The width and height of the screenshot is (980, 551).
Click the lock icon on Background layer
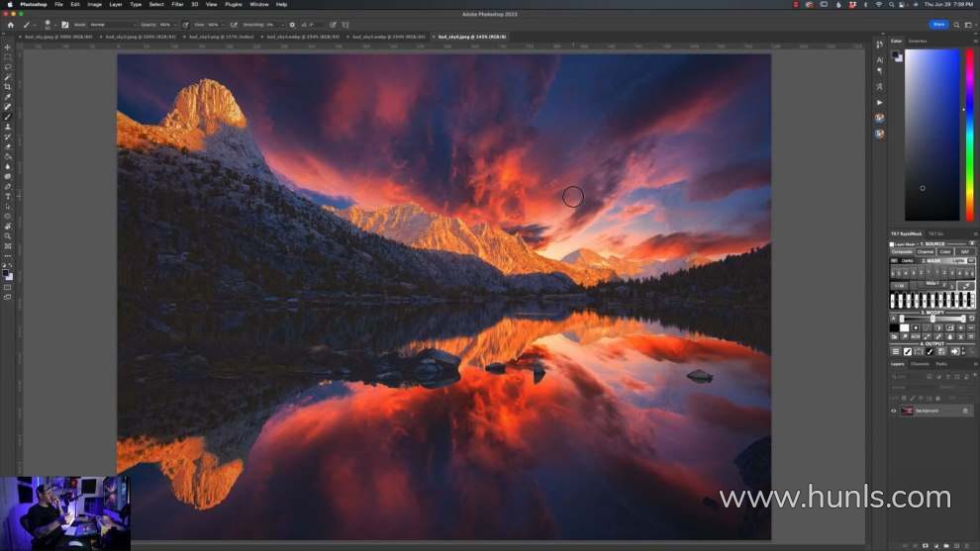point(965,411)
